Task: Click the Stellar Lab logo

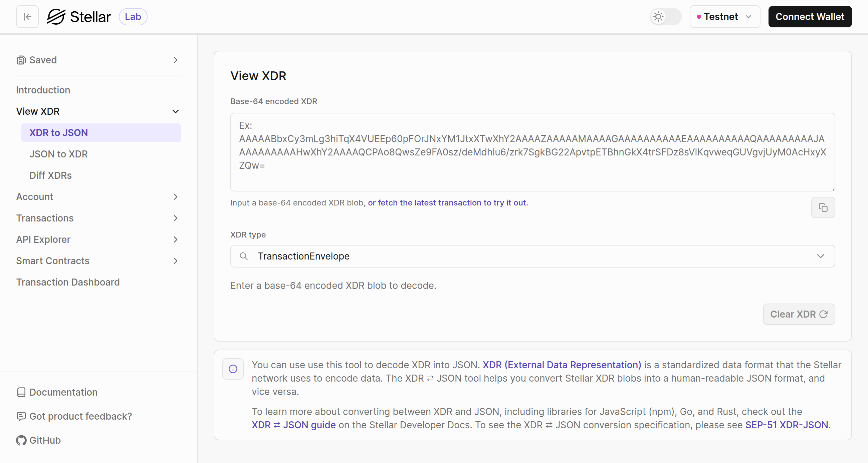Action: point(79,16)
